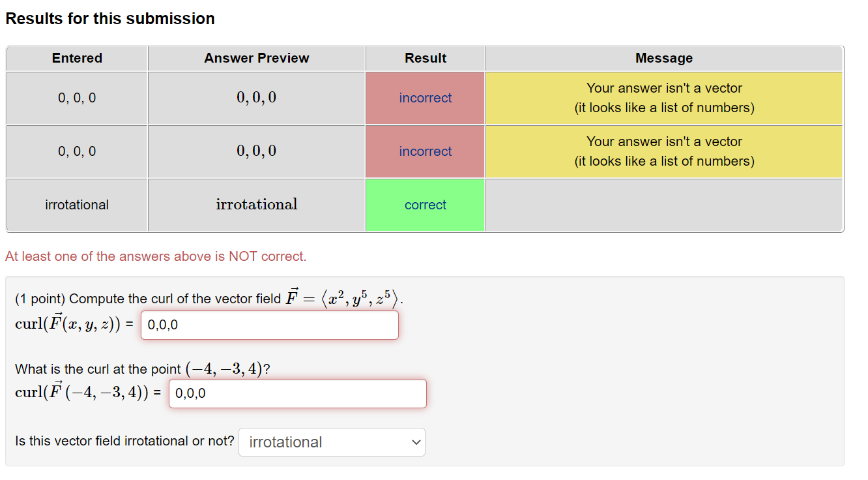Click the Message column header
The height and width of the screenshot is (480, 868).
pos(663,58)
